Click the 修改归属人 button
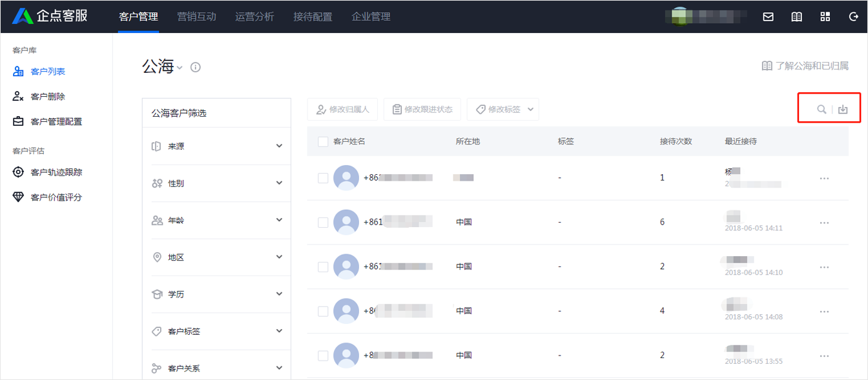This screenshot has height=380, width=868. coord(342,110)
